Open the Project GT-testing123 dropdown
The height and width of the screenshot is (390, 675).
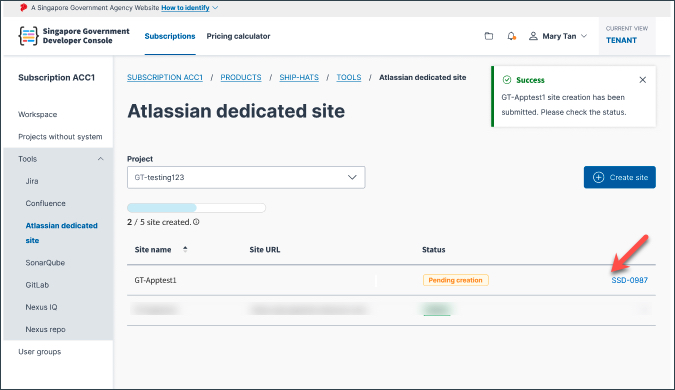[x=246, y=177]
